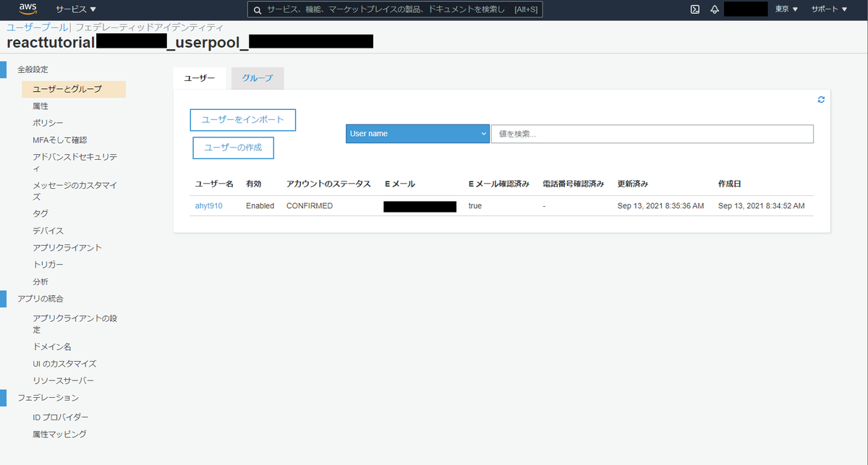
Task: Click the E メール column header
Action: tap(400, 184)
